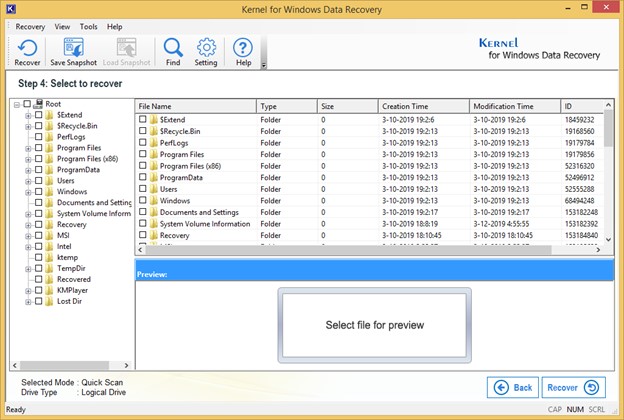The width and height of the screenshot is (624, 420).
Task: Click the ProgramData folder icon in tree
Action: click(49, 170)
